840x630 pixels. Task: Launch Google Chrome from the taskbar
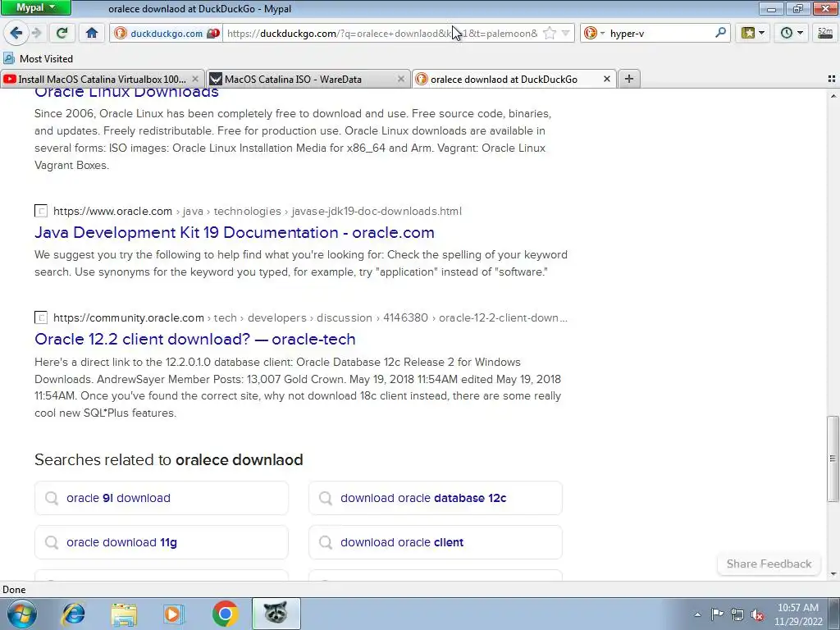point(225,614)
